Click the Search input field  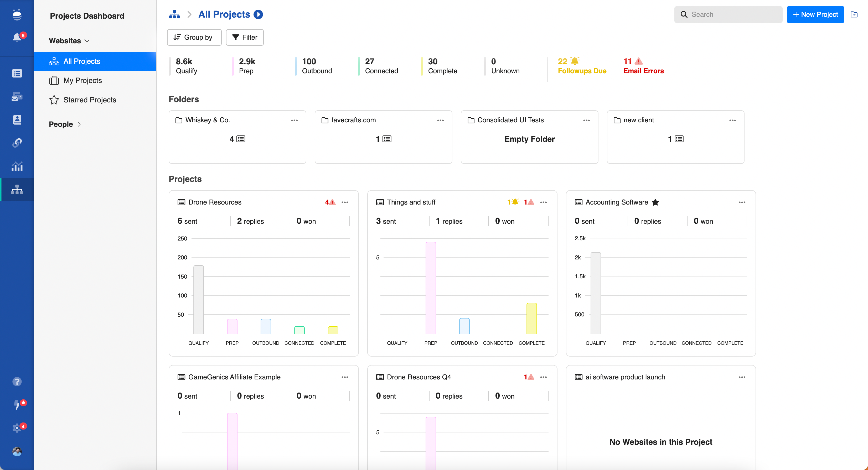click(x=733, y=14)
